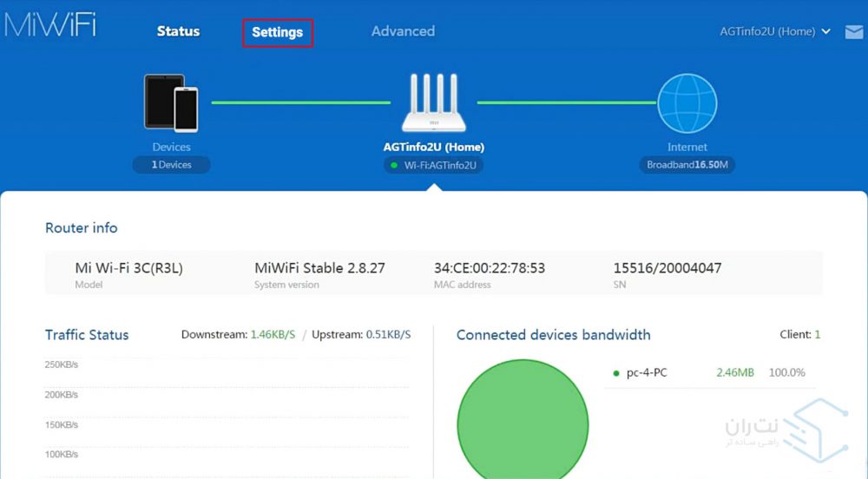
Task: Open the Status tab
Action: [178, 31]
